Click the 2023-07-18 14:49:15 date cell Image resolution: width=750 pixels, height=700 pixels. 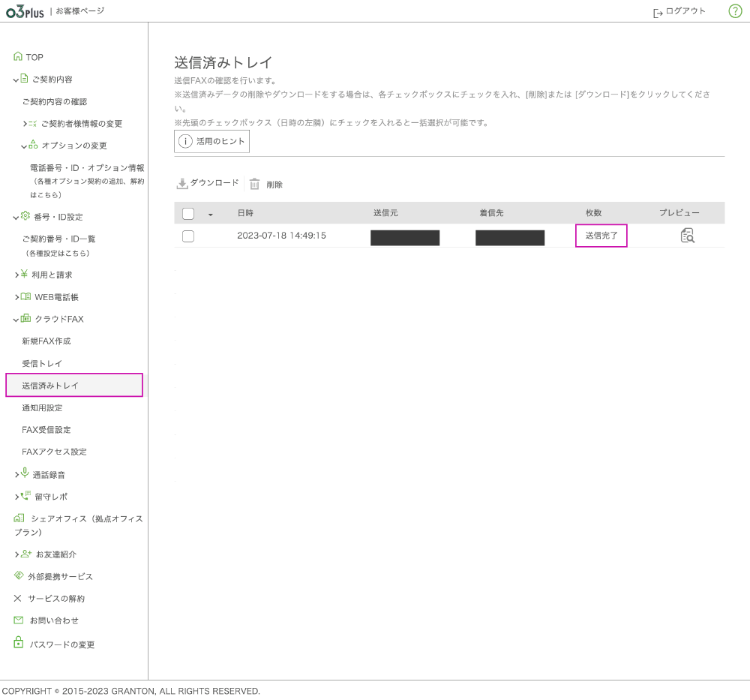(x=282, y=236)
